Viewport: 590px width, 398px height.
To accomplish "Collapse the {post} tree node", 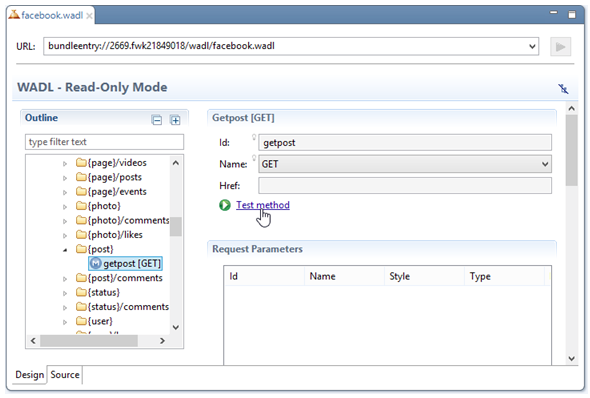I will [x=65, y=250].
